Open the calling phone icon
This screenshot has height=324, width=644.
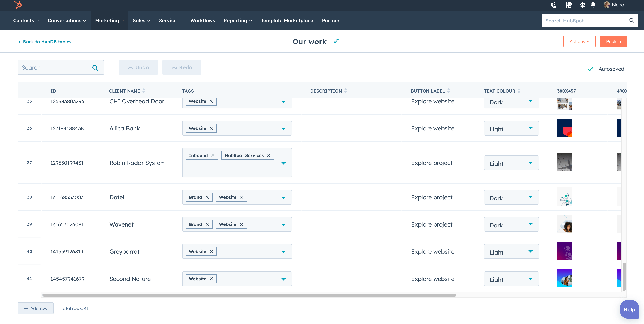[554, 5]
